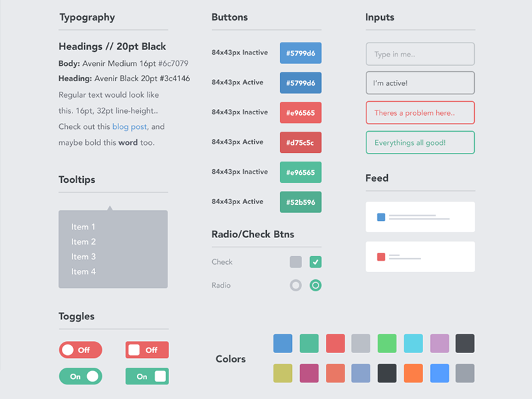532x399 pixels.
Task: Pick Item 4 in the tooltip menu
Action: 84,271
